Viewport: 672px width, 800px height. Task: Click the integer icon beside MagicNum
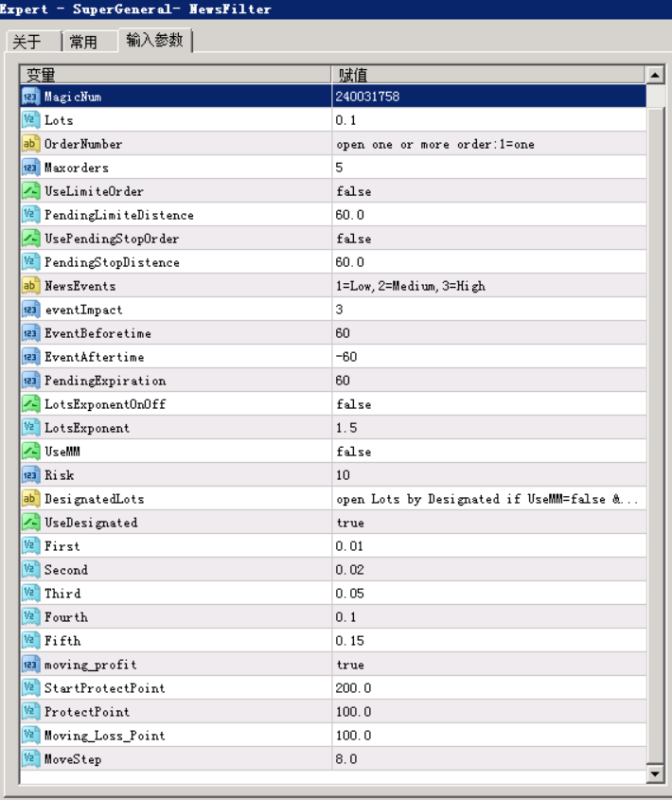coord(30,97)
